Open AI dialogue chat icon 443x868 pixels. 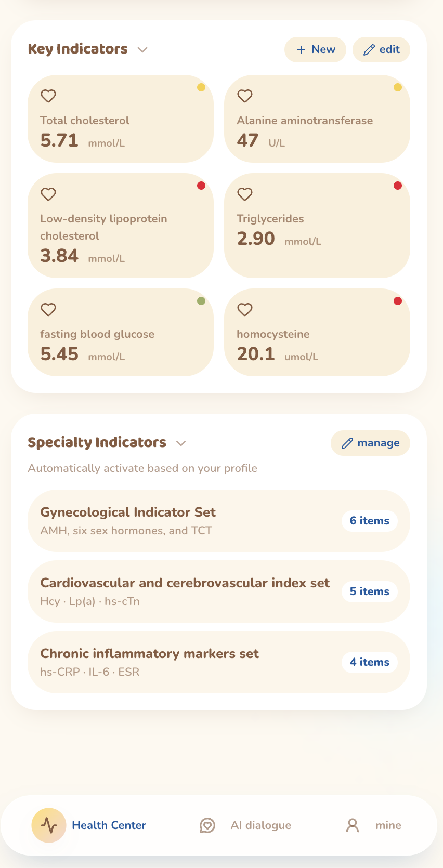(x=207, y=825)
